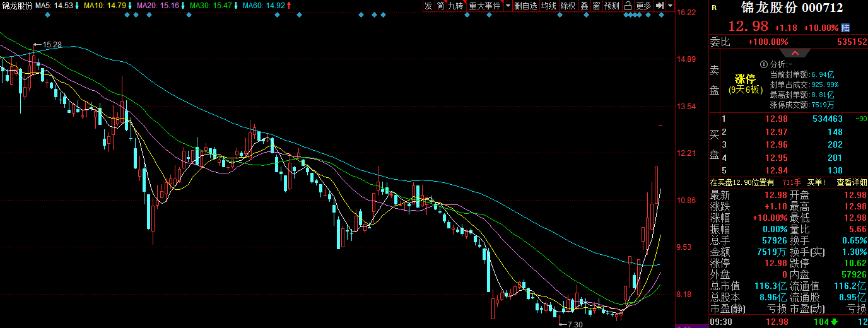Toggle the 均线 moving average display

tap(549, 6)
